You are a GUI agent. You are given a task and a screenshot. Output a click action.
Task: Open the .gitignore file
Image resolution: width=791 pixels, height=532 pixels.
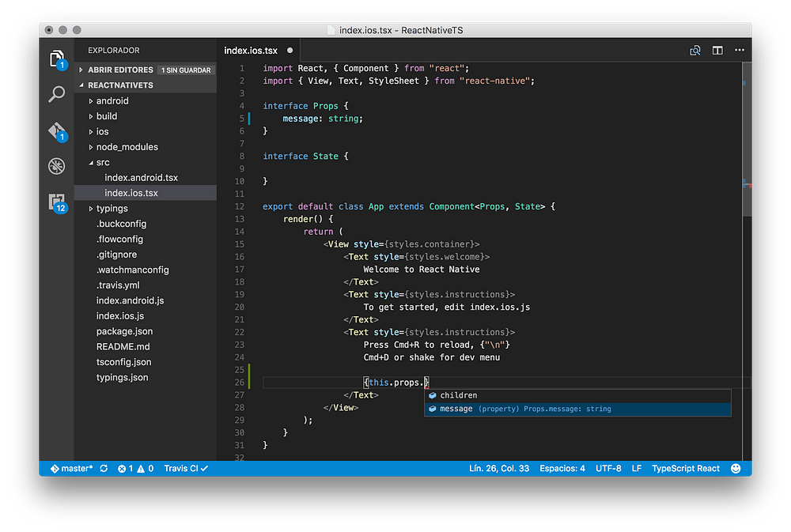click(x=146, y=255)
